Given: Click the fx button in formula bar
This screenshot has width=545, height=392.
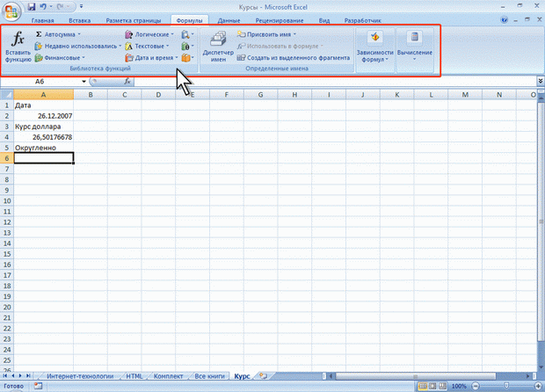Looking at the screenshot, I should point(127,82).
